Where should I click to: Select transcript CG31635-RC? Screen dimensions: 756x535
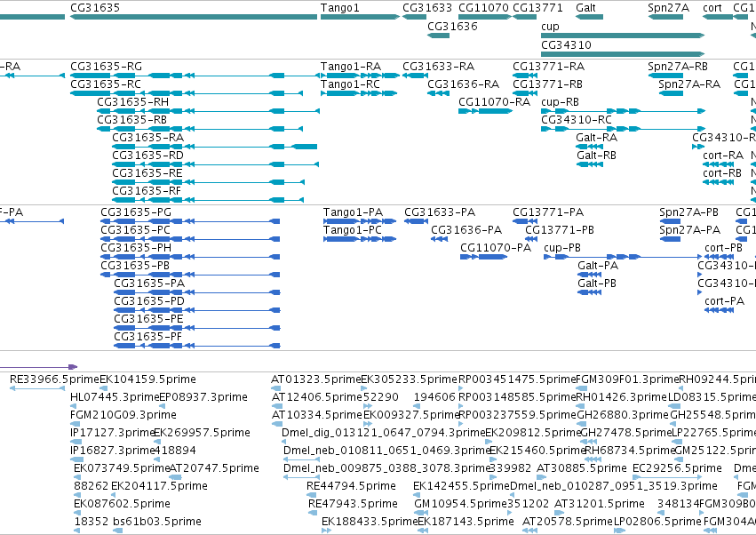coord(106,84)
